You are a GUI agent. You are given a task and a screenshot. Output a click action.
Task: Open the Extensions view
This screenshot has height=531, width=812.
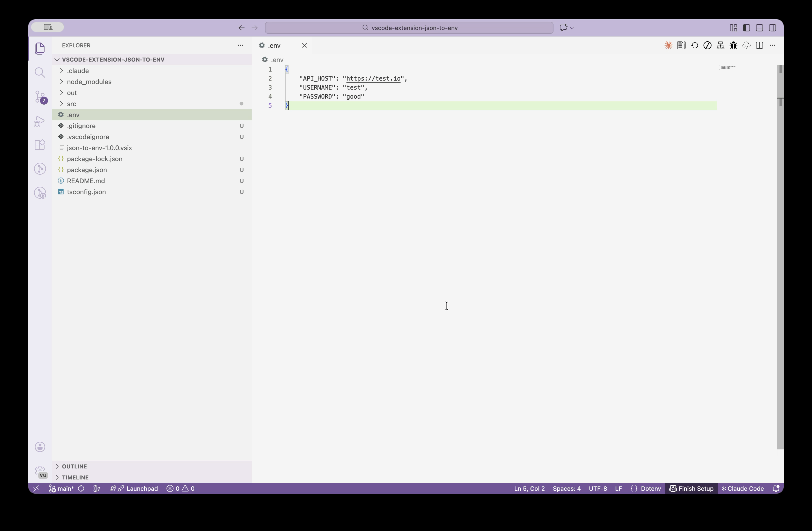click(40, 145)
